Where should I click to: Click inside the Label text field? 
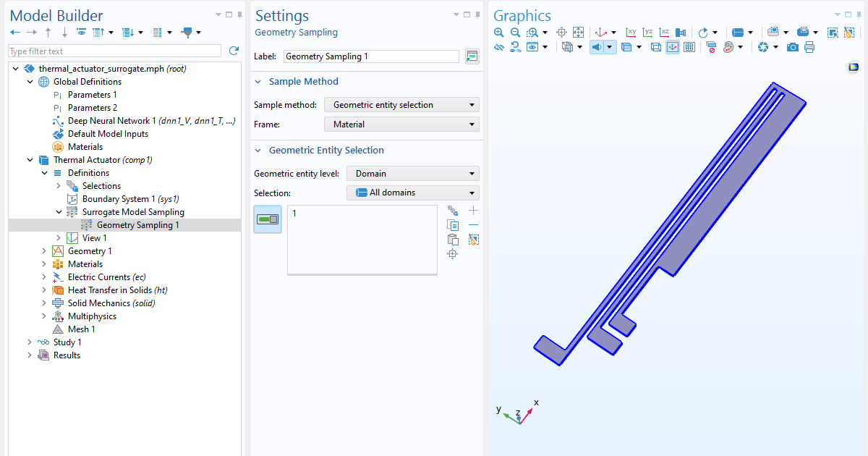pyautogui.click(x=371, y=56)
